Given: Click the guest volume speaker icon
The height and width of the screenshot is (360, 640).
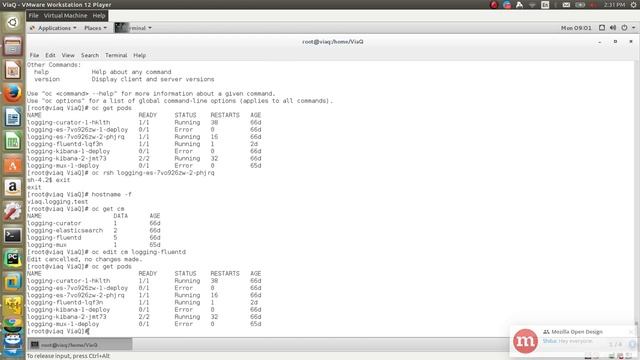Looking at the screenshot, I should click(x=613, y=28).
